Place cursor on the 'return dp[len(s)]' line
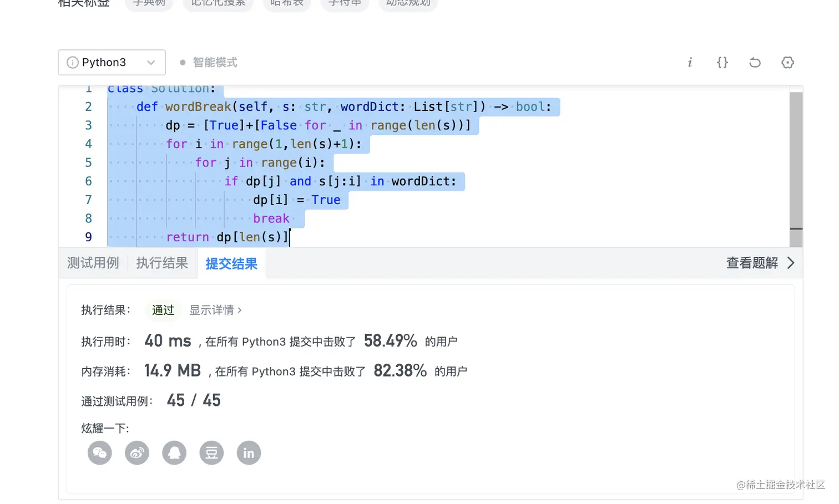 pos(228,237)
